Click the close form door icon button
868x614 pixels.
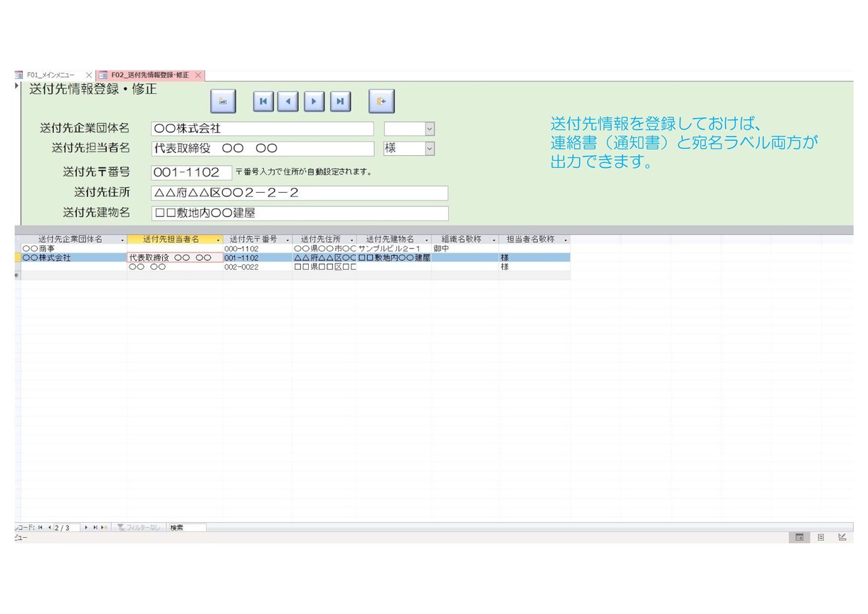coord(381,102)
